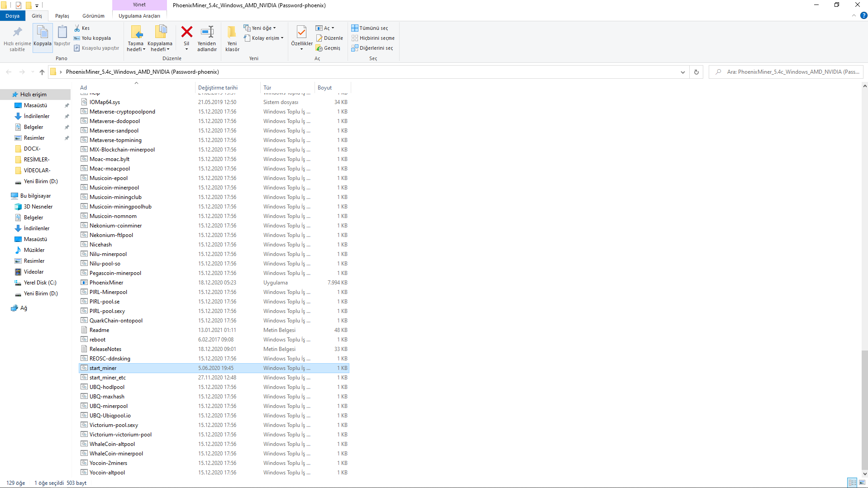Image resolution: width=868 pixels, height=488 pixels.
Task: Open the Aç dropdown in the ribbon
Action: (325, 28)
